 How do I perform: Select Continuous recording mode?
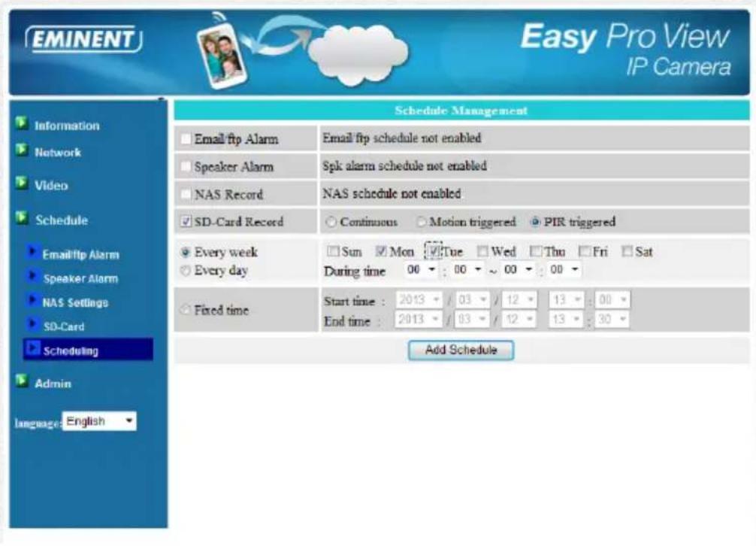pos(330,222)
